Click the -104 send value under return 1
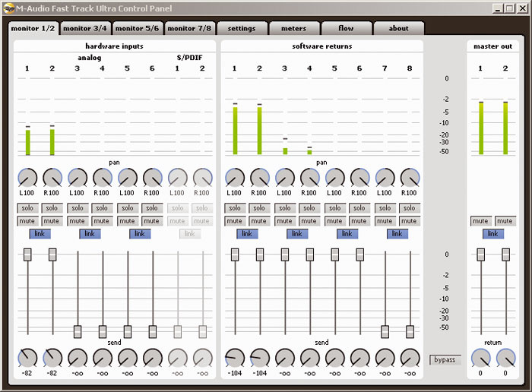532x392 pixels. [234, 373]
